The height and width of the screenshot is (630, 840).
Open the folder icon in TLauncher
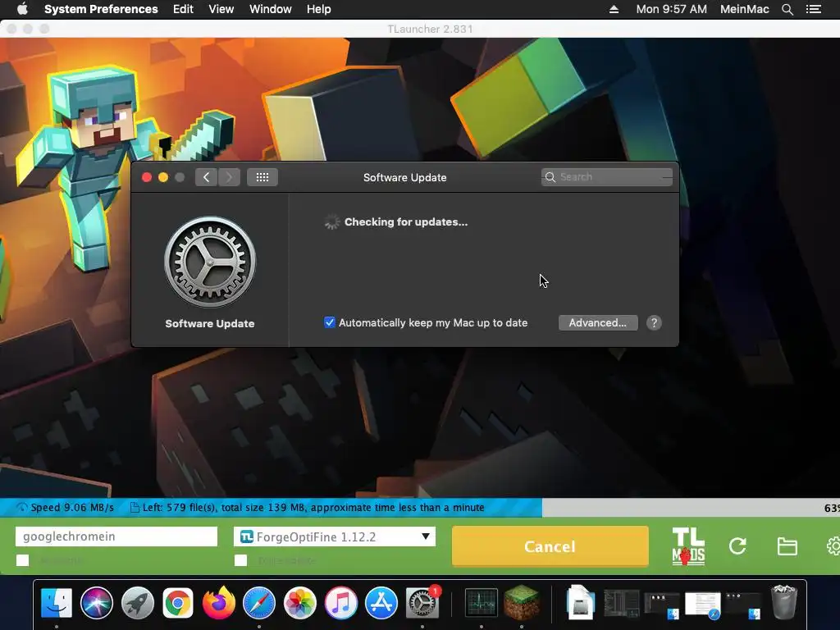click(787, 546)
